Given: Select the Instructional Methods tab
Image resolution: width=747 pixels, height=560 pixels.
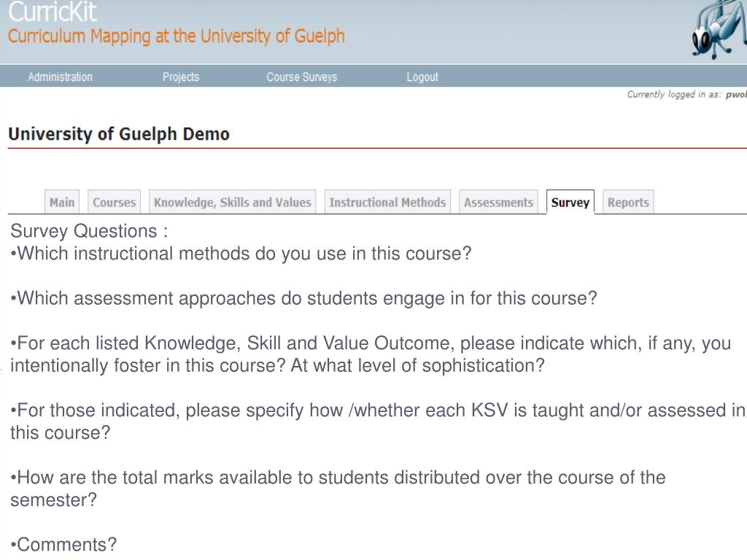Looking at the screenshot, I should 387,202.
